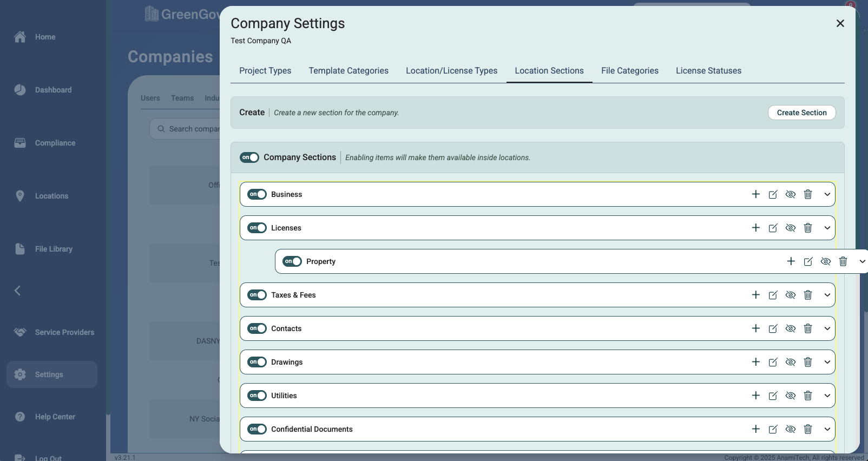Click the trash icon on Drawings row

pos(808,362)
